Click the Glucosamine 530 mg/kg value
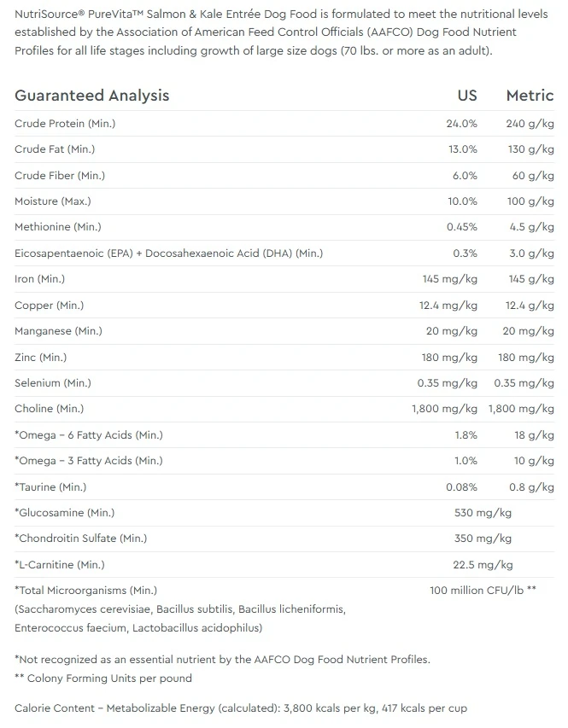 tap(483, 513)
